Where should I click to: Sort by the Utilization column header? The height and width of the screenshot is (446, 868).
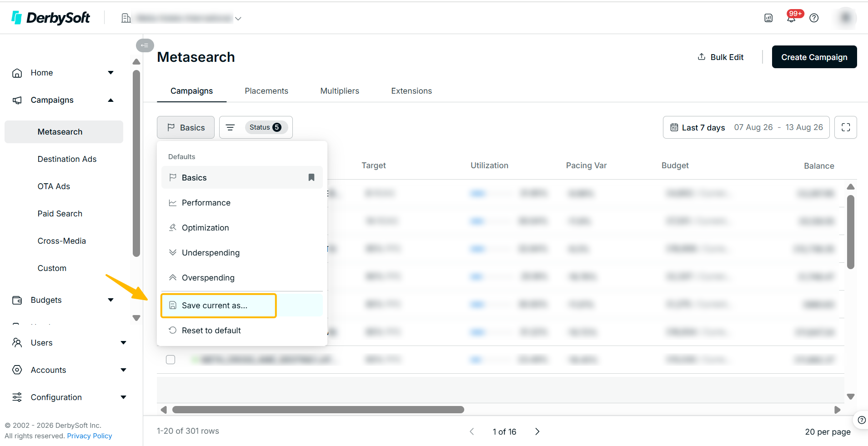[x=489, y=165]
